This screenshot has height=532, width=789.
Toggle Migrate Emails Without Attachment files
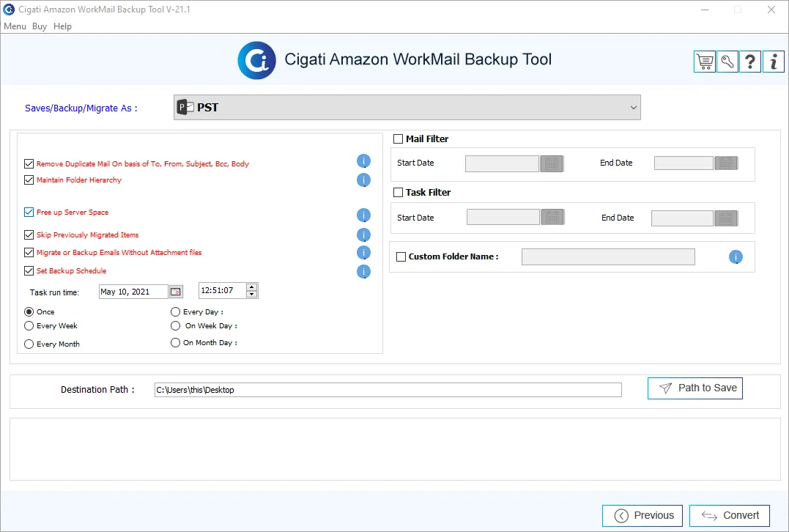click(29, 252)
